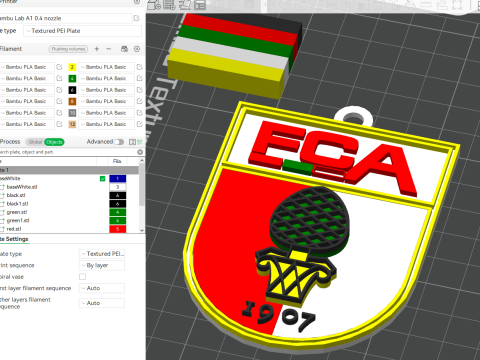Clear the object search with the x icon

pyautogui.click(x=140, y=152)
